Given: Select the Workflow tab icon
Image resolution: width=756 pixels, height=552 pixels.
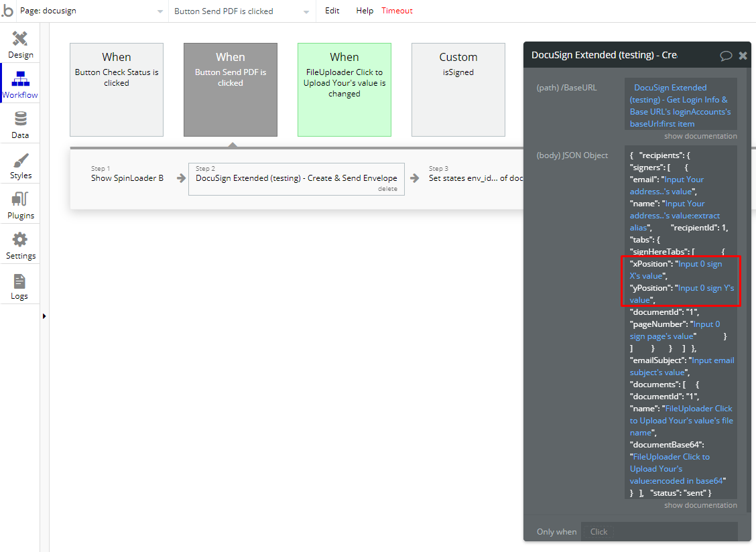Looking at the screenshot, I should pos(20,78).
